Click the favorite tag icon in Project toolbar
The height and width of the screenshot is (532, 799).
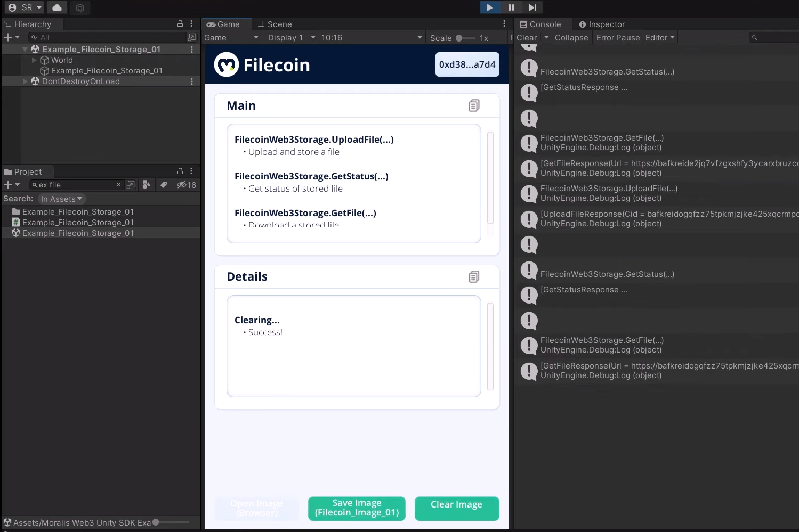164,185
